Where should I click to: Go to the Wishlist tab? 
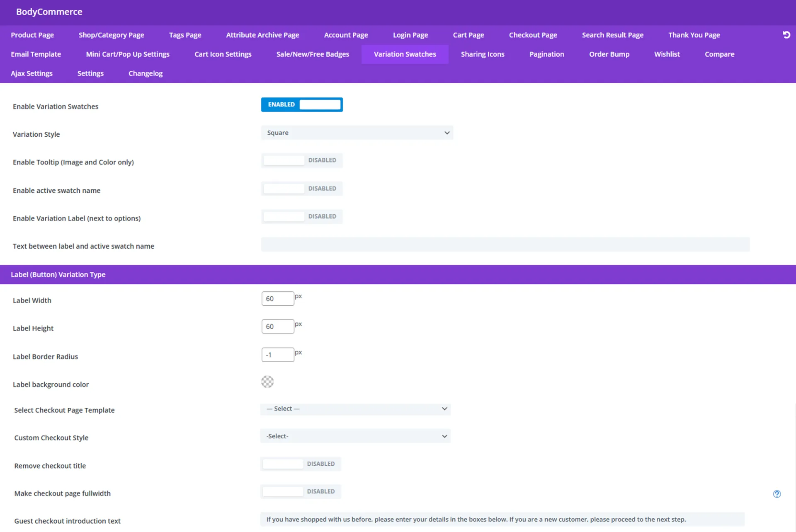(667, 54)
